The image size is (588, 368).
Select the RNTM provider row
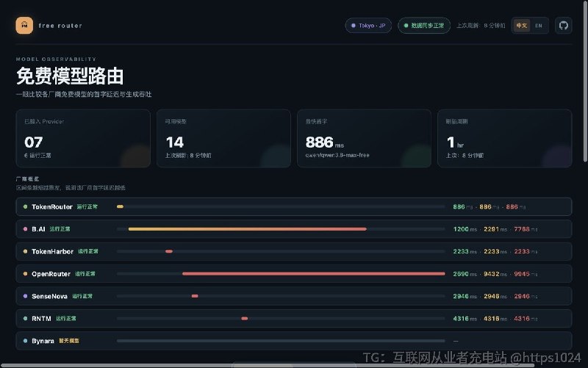294,319
